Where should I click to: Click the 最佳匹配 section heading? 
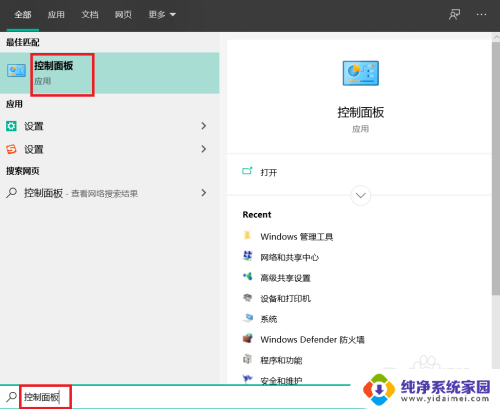click(23, 42)
